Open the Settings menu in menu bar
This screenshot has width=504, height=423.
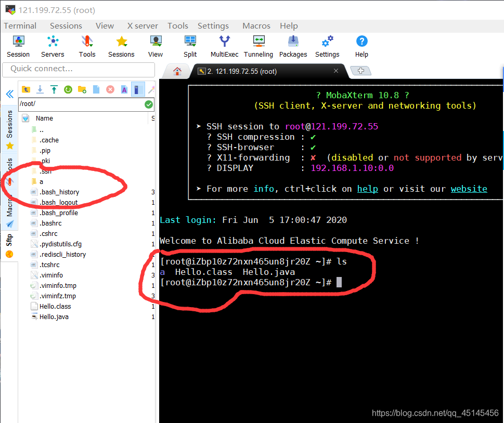[213, 25]
